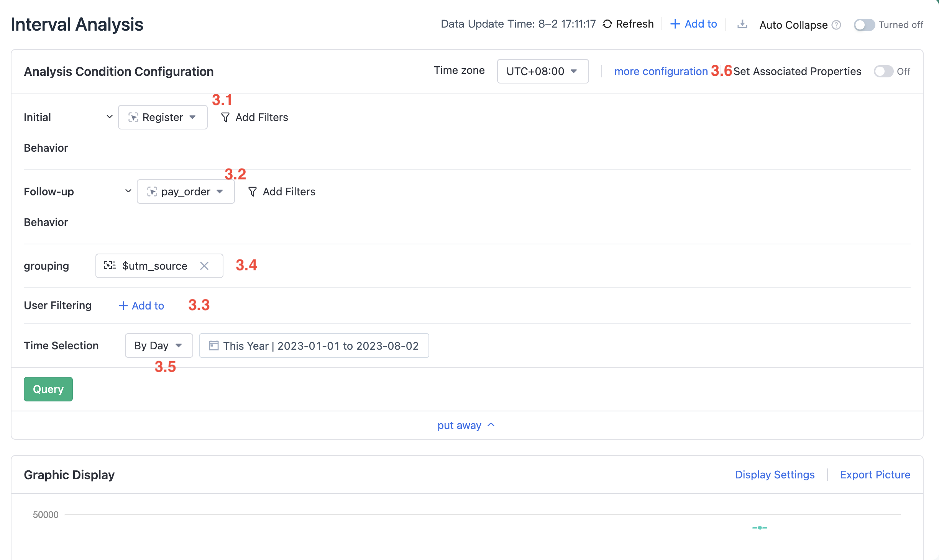Screen dimensions: 939x560
Task: Expand the Initial Behavior chevron
Action: 110,116
